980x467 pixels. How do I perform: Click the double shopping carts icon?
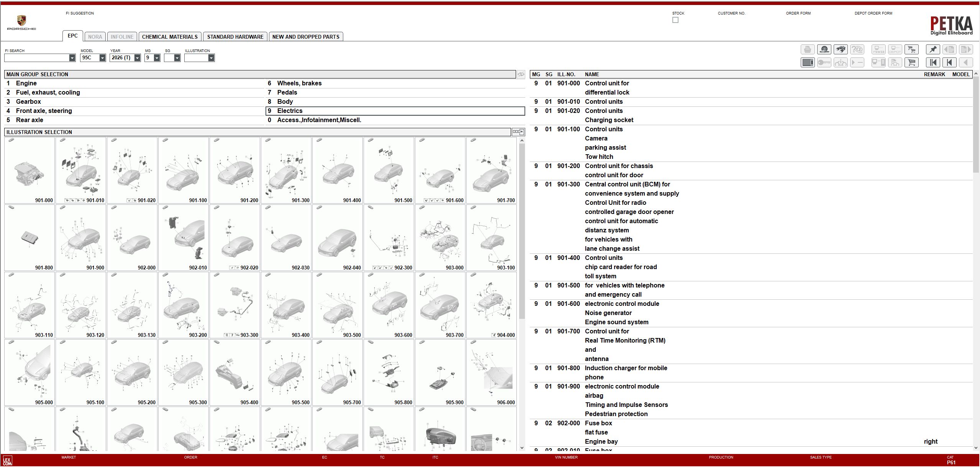click(x=912, y=49)
